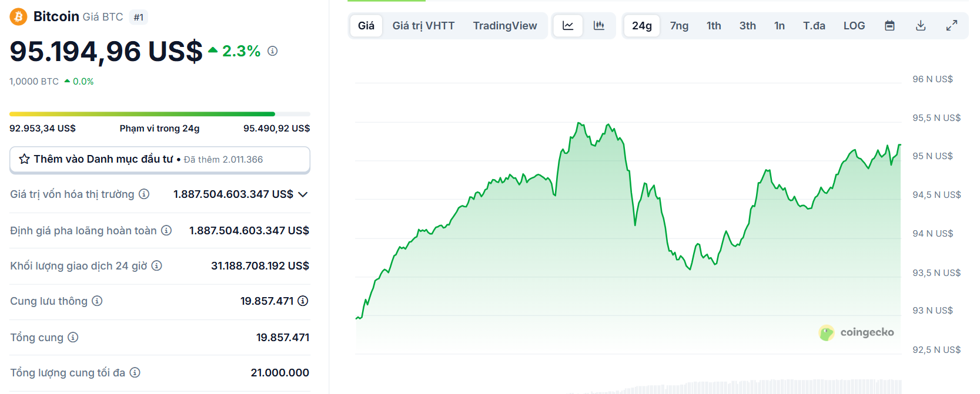Click the 31.188.708.192 US$ volume value

tap(260, 265)
